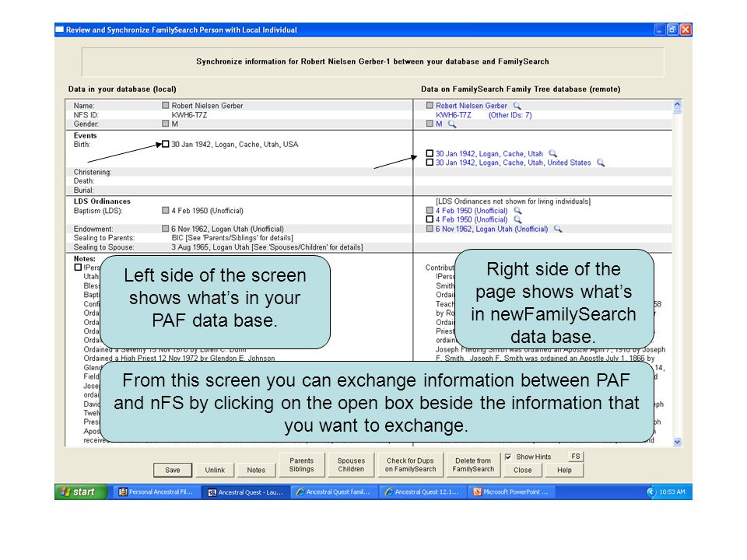The height and width of the screenshot is (560, 747).
Task: Check remote birth box ending 'United States'
Action: coord(430,163)
